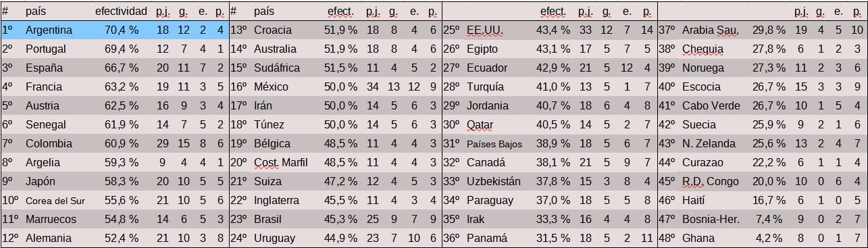Select the 48º rank cell
868x248 pixels.
pos(667,238)
